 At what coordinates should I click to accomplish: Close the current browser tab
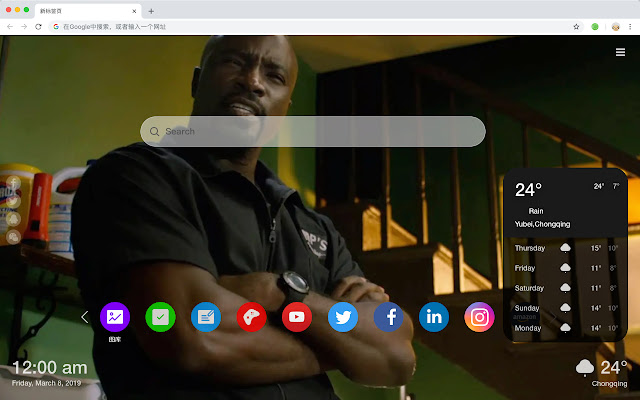(x=134, y=11)
